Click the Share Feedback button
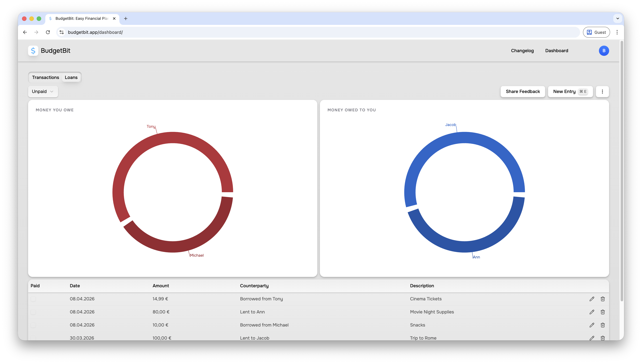 (x=523, y=92)
